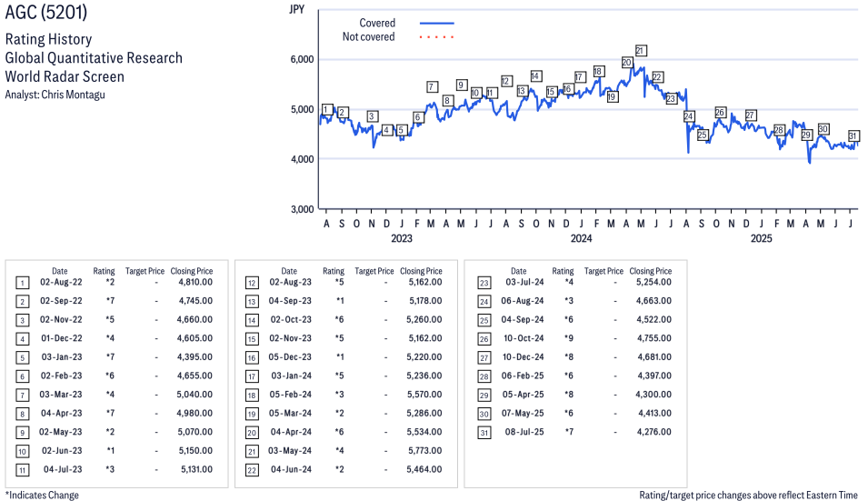Click row number box 1 in the first table
Image resolution: width=868 pixels, height=501 pixels.
22,284
